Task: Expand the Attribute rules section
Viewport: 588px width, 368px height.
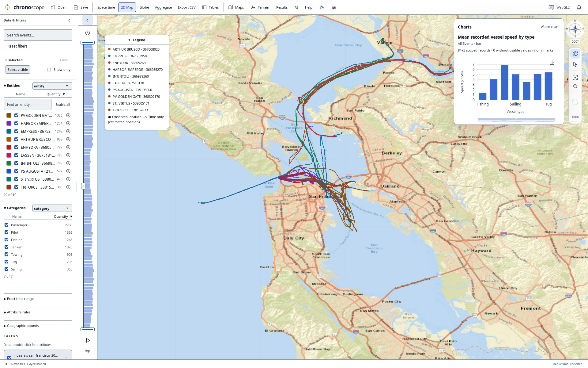Action: tap(17, 312)
